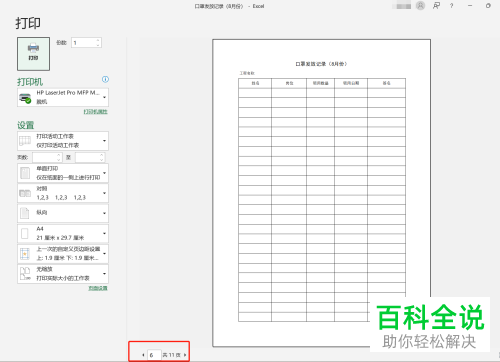Open the 无缩放 scaling dropdown
The image size is (500, 362).
pyautogui.click(x=63, y=274)
